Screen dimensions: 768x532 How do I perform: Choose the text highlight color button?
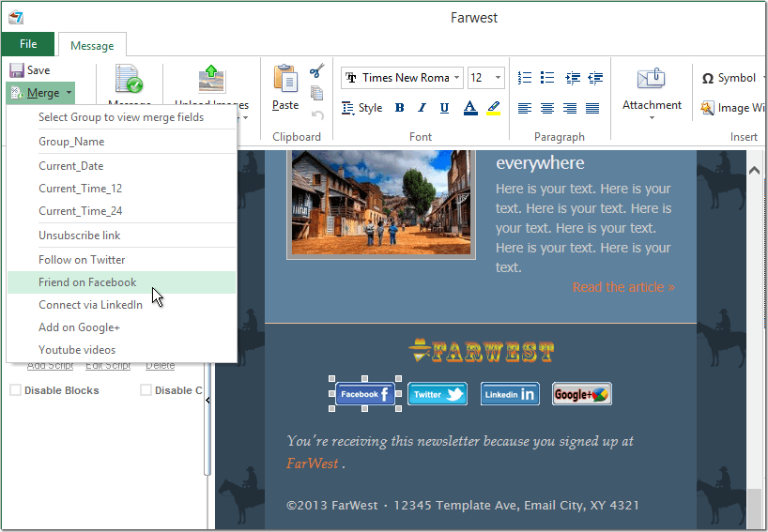tap(493, 108)
